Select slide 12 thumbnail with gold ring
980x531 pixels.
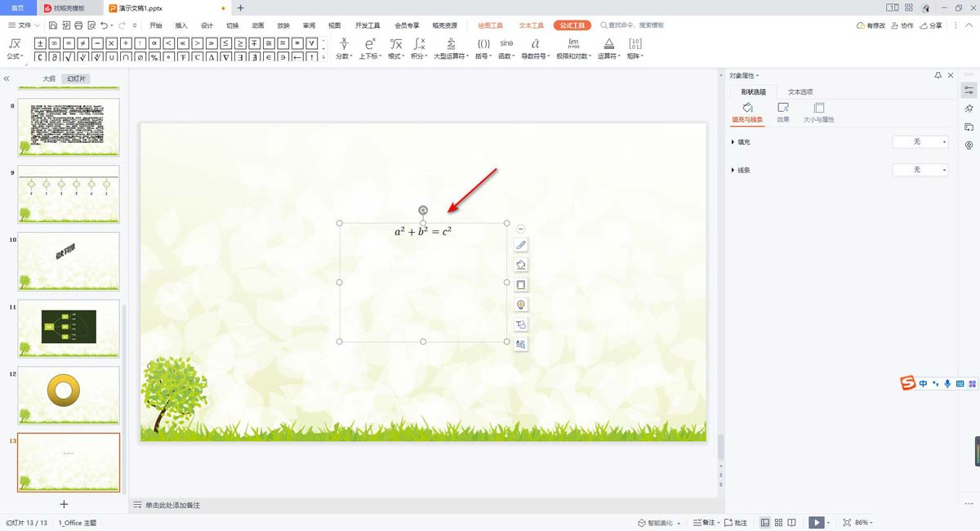click(x=69, y=395)
